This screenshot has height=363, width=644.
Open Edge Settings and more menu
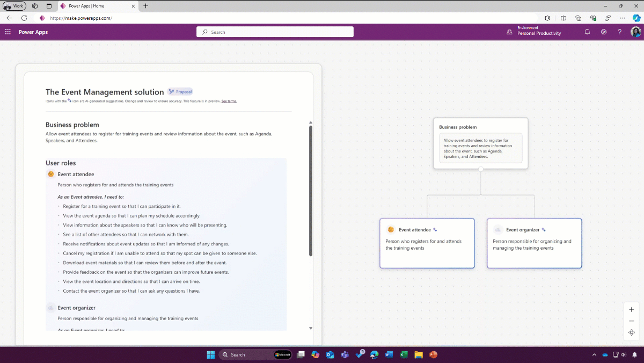pos(622,18)
